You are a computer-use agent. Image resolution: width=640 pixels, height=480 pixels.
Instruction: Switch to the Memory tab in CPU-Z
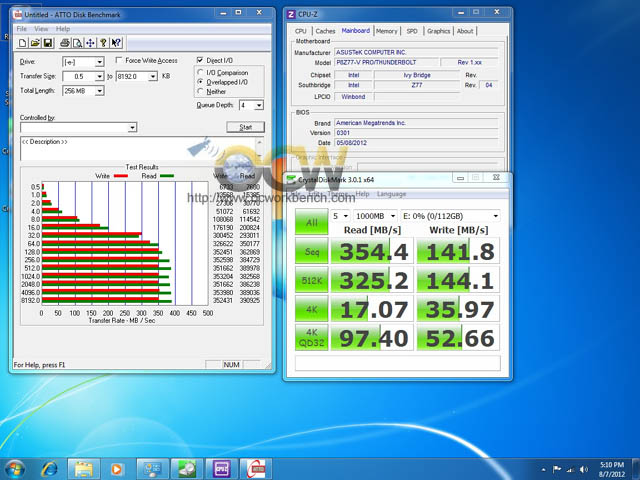pos(387,31)
